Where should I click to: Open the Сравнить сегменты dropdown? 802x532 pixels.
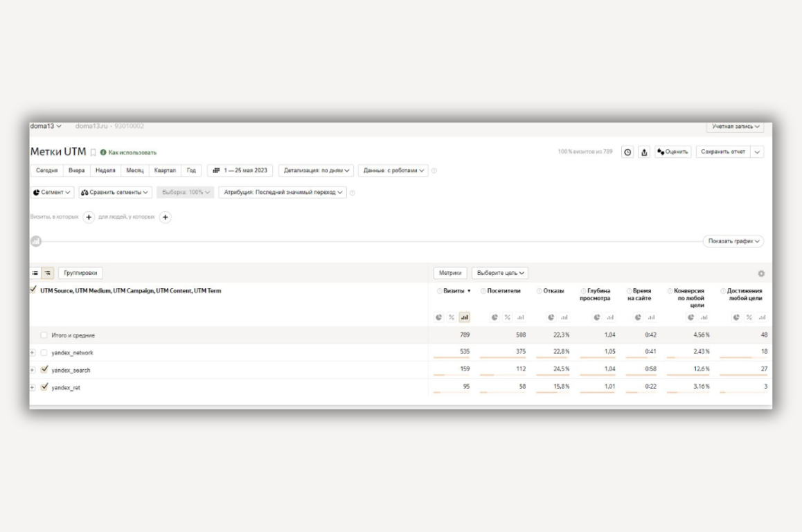(x=115, y=193)
